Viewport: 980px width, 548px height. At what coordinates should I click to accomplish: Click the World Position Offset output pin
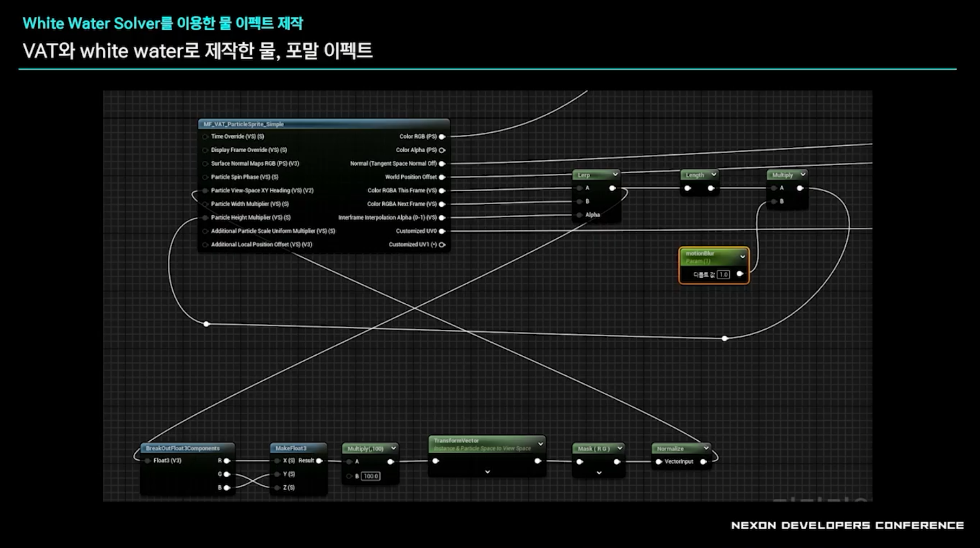click(442, 177)
